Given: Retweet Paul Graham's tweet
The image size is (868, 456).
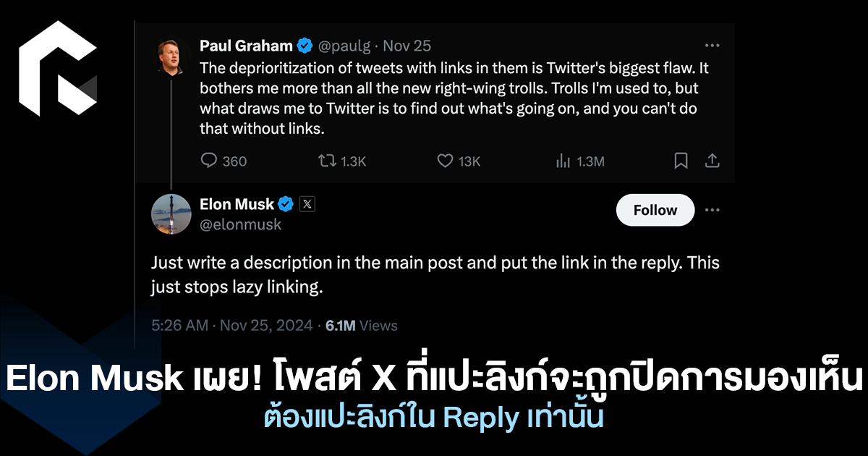Looking at the screenshot, I should click(328, 161).
